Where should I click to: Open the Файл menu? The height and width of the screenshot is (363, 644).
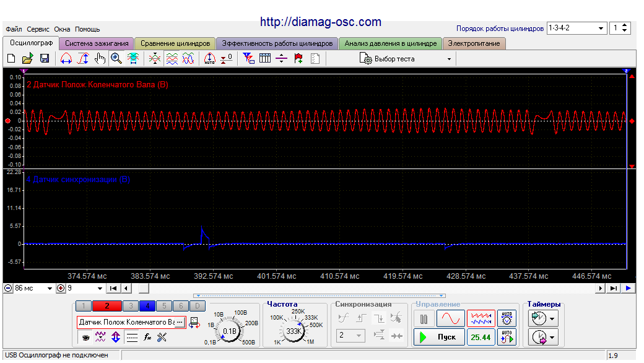point(14,29)
